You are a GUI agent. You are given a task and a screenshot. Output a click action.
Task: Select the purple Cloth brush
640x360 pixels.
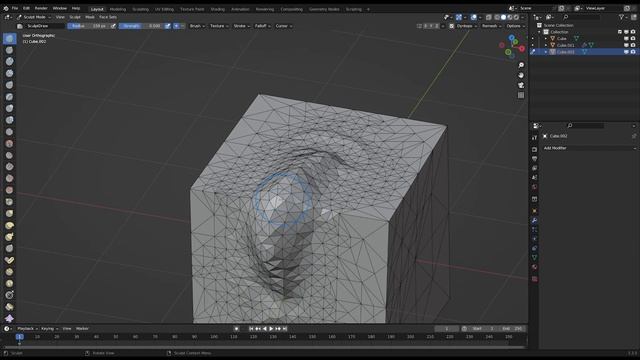9,318
